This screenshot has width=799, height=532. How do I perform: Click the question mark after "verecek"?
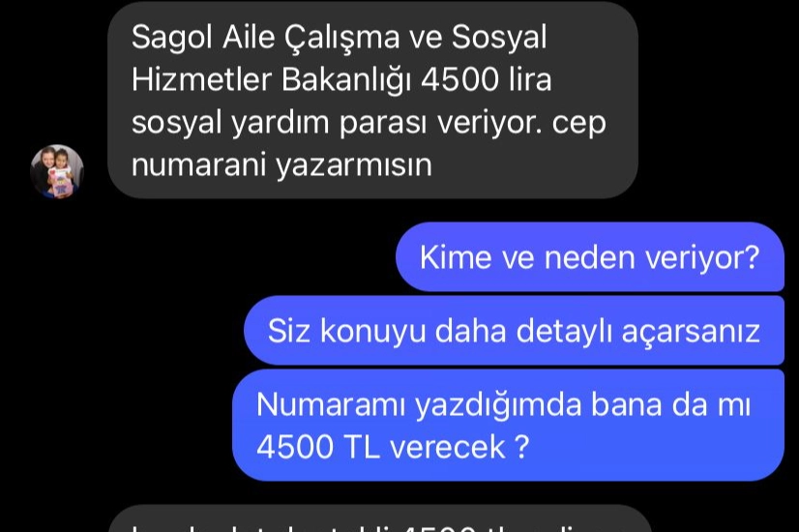click(521, 447)
